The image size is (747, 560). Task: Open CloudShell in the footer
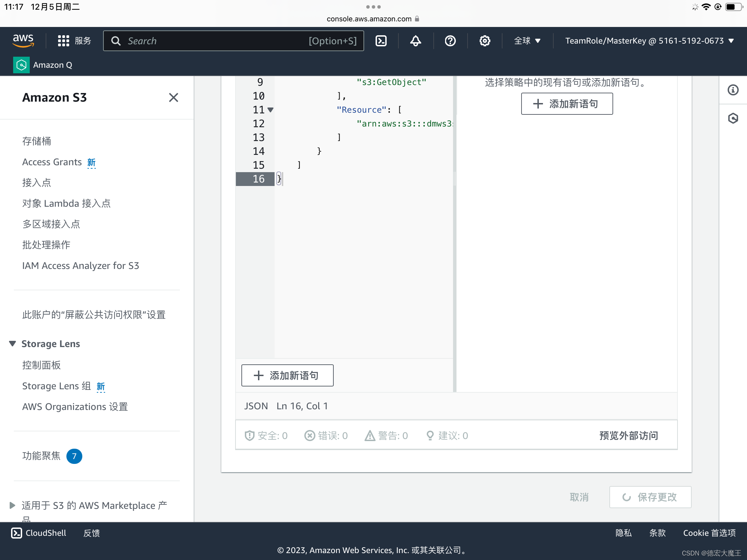point(39,533)
